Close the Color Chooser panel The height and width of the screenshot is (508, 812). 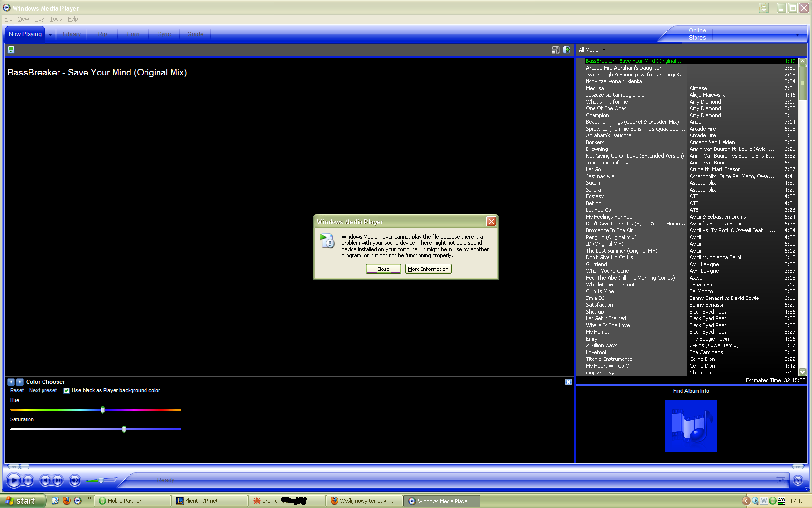pyautogui.click(x=568, y=382)
